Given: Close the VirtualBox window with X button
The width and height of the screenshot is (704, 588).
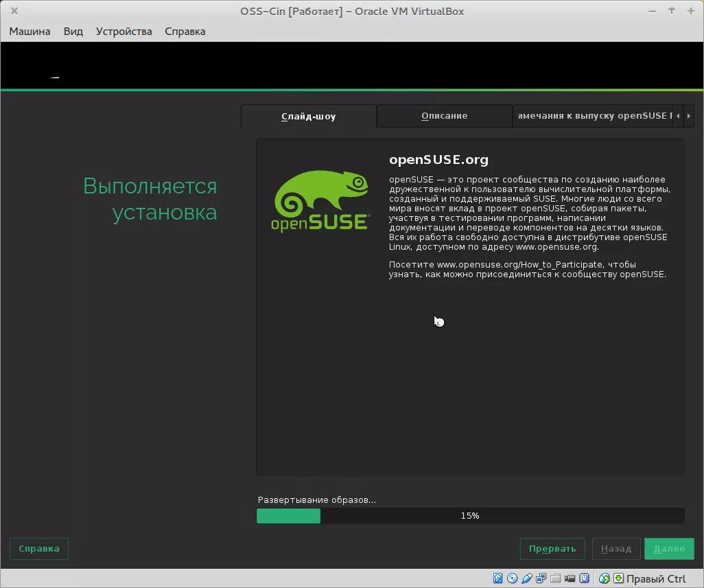Looking at the screenshot, I should click(x=14, y=11).
